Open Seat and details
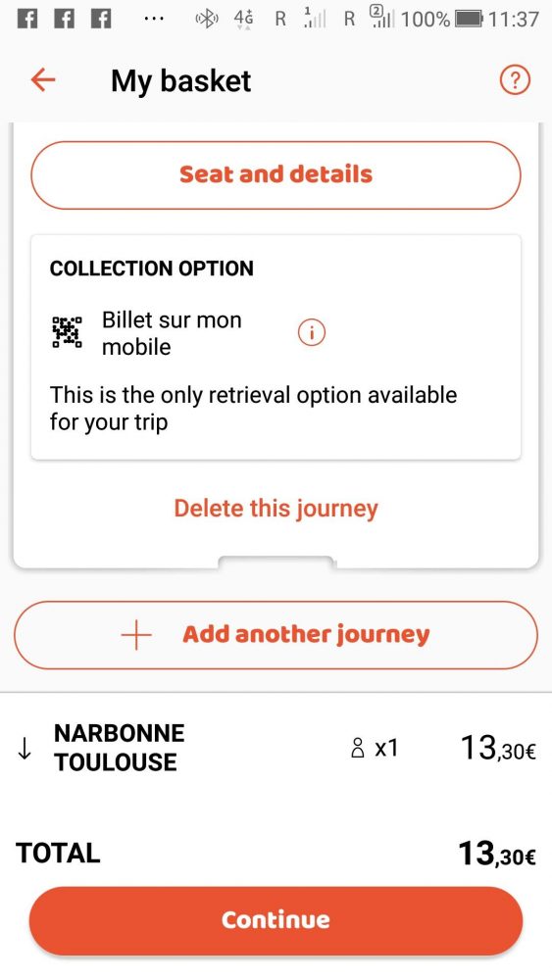 click(276, 174)
